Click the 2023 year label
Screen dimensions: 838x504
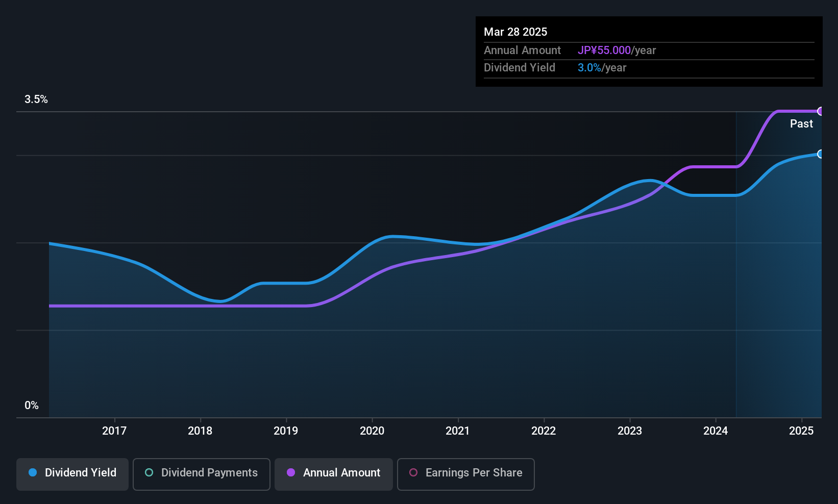click(x=630, y=431)
